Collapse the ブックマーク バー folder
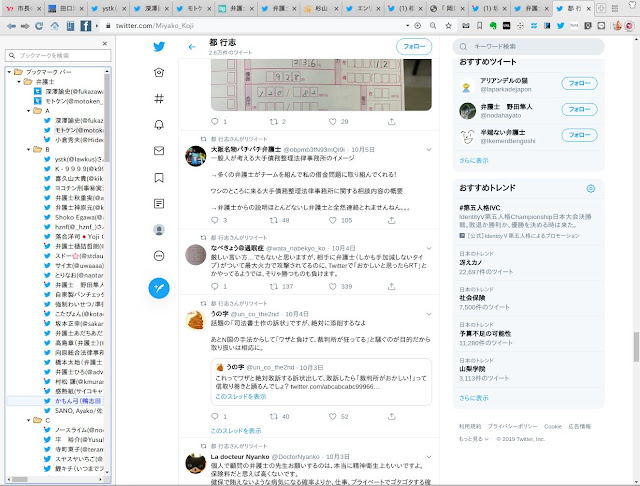640x486 pixels. point(9,72)
